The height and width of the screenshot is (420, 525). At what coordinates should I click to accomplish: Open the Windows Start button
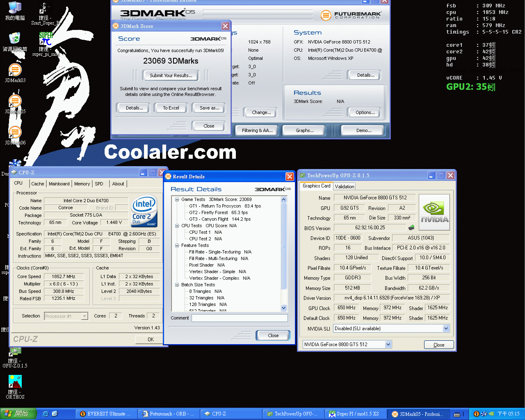(x=18, y=414)
